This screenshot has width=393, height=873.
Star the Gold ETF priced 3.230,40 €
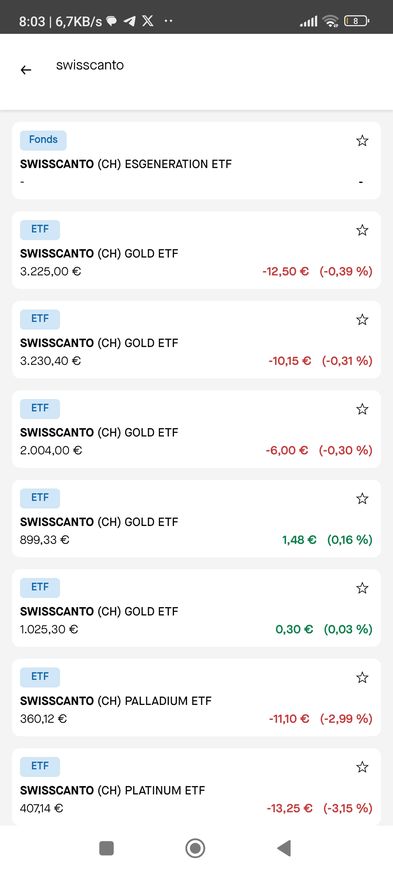coord(362,320)
